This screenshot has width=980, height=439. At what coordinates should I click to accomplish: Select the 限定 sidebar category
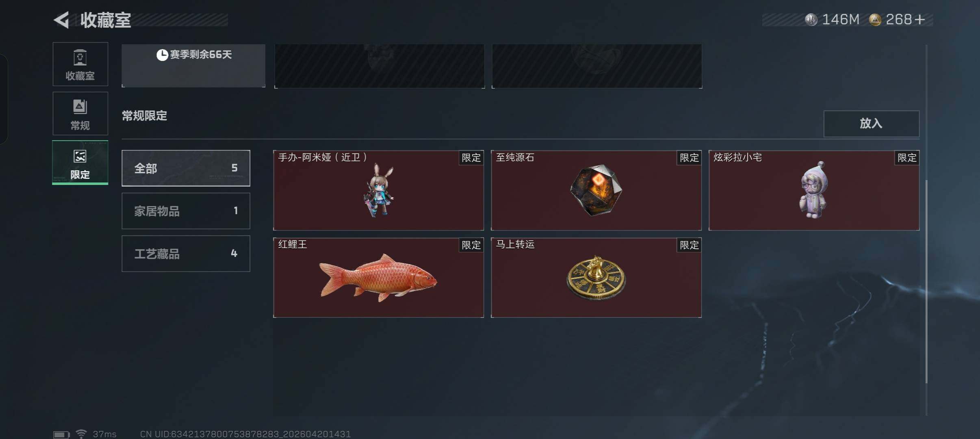point(80,163)
